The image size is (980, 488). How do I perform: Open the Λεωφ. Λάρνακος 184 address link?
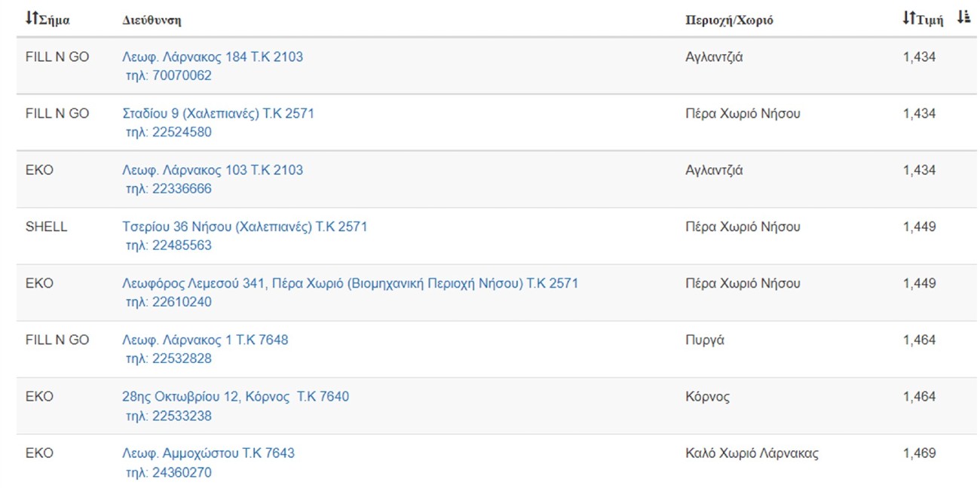213,56
